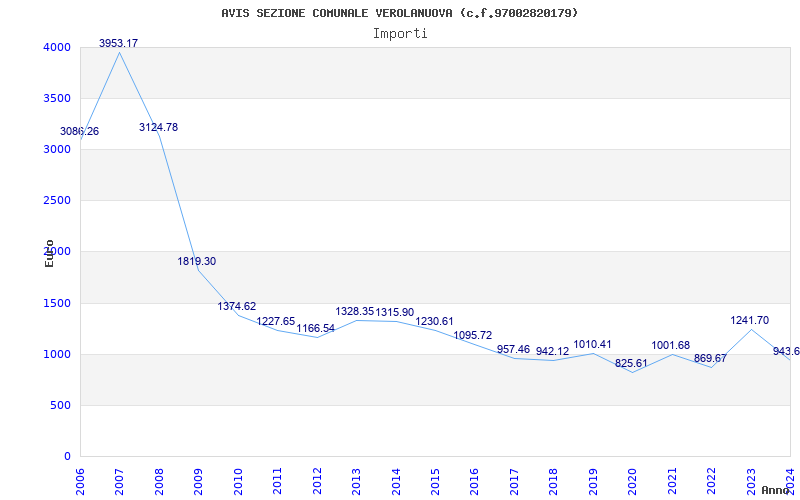The height and width of the screenshot is (500, 800).
Task: Click the 1010.41 data label
Action: tap(592, 344)
